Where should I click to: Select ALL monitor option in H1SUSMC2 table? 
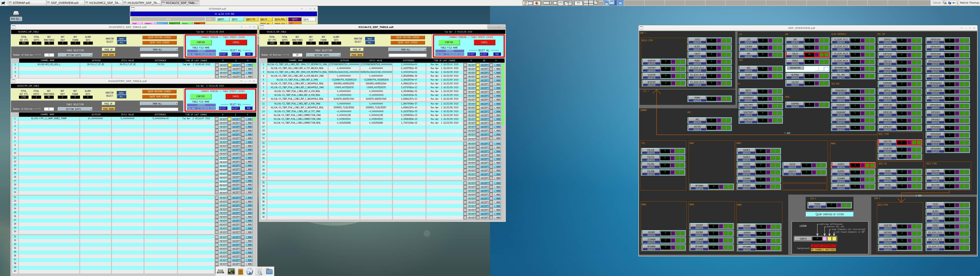coord(121,42)
